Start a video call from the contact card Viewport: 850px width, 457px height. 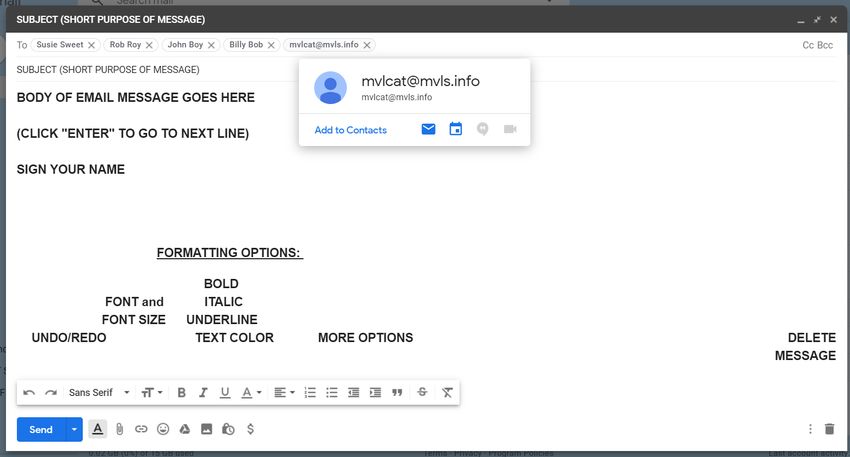[510, 129]
